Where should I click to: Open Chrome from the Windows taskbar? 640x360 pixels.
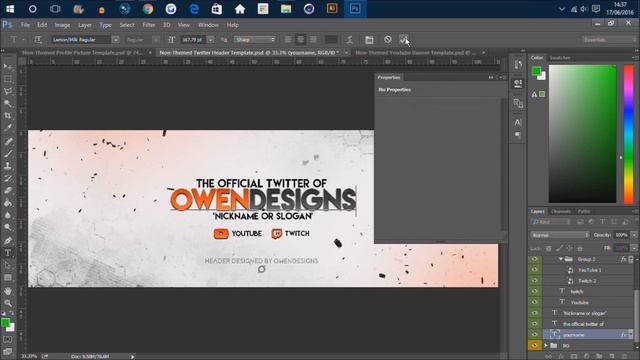pyautogui.click(x=148, y=9)
